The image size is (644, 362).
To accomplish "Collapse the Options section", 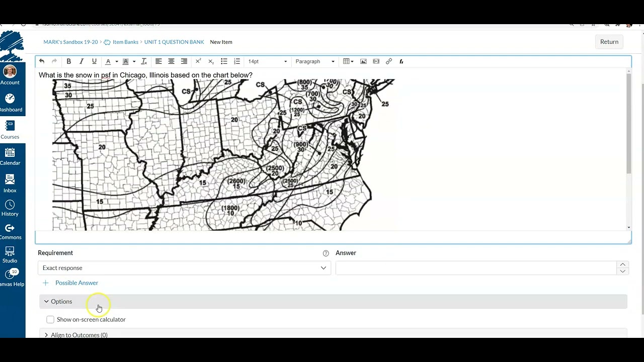I will pos(333,301).
